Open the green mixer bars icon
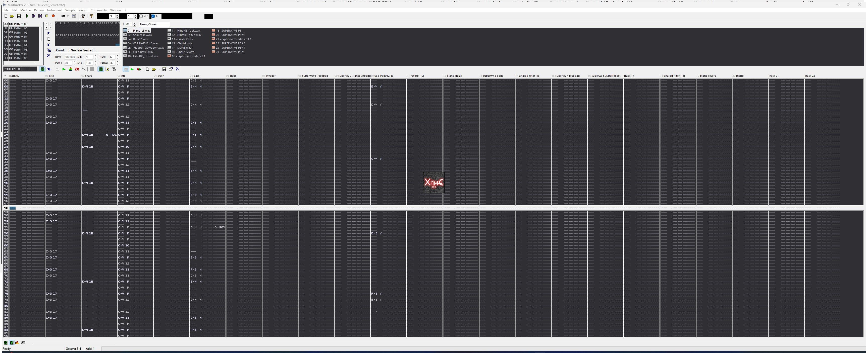 70,69
